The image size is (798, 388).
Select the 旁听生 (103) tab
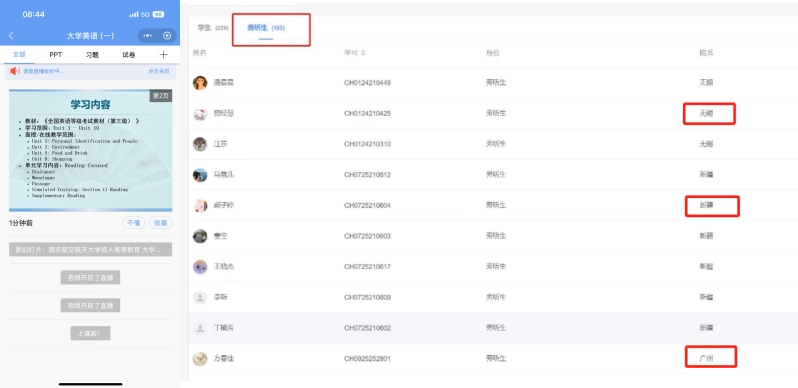point(266,28)
